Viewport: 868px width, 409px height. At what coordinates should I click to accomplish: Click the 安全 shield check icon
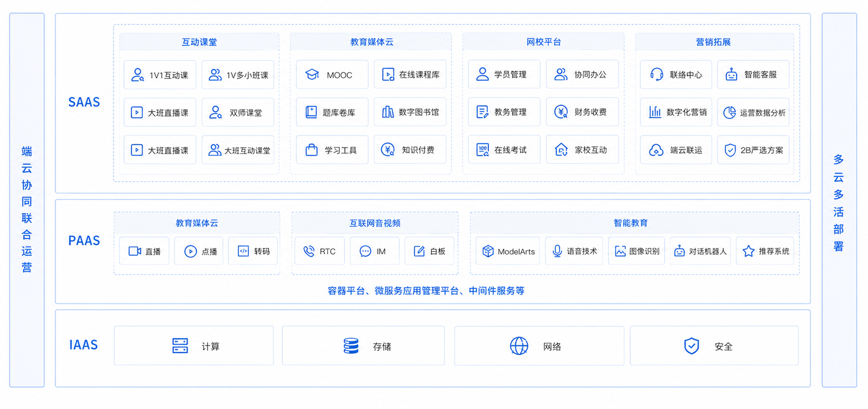point(691,346)
